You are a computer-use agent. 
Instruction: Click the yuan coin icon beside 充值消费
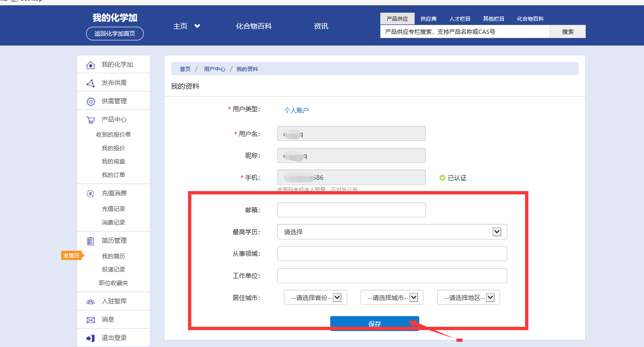pos(91,193)
